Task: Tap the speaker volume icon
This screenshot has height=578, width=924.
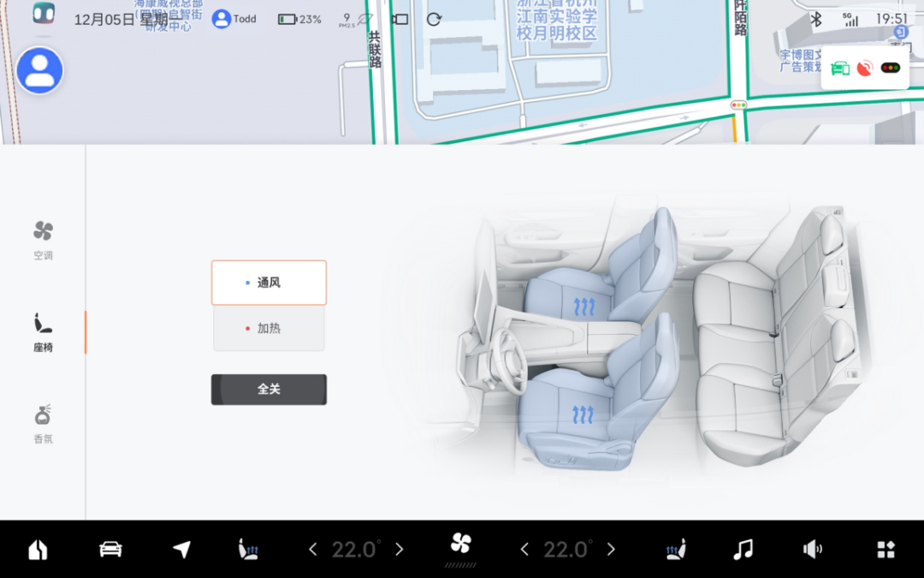Action: pyautogui.click(x=812, y=550)
